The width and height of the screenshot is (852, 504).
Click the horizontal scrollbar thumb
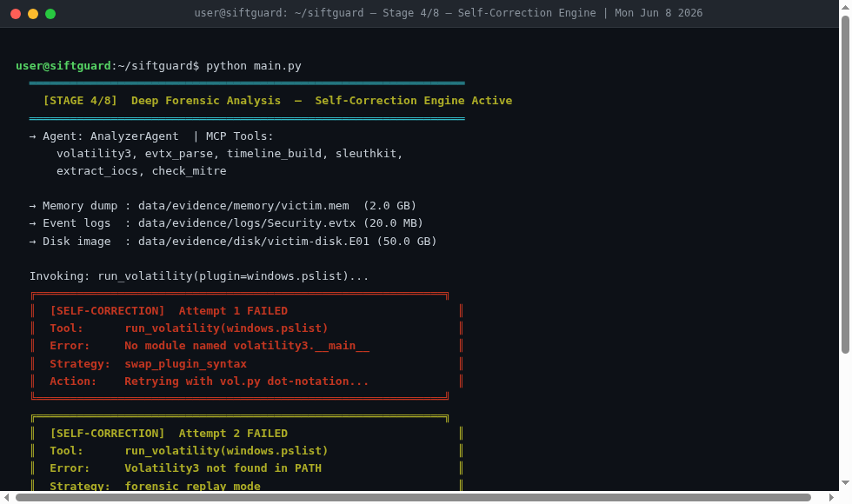click(413, 497)
